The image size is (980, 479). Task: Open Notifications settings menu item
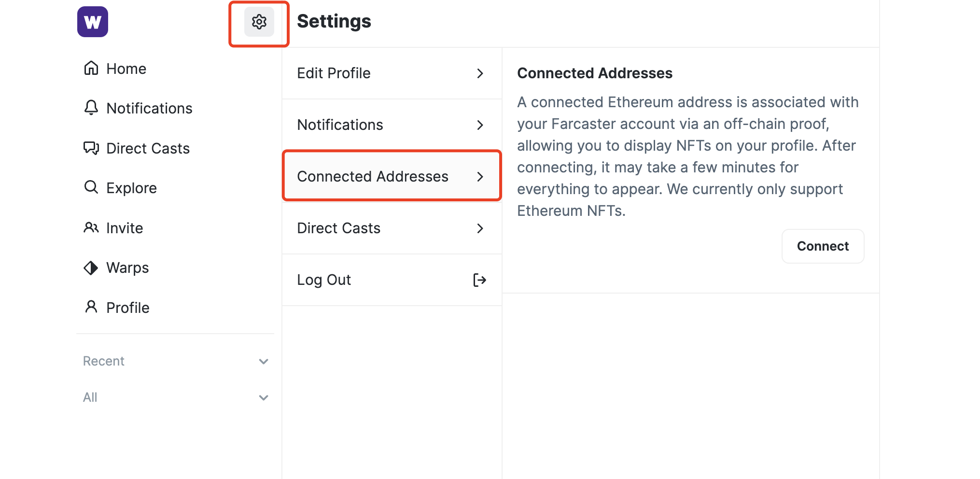tap(340, 125)
